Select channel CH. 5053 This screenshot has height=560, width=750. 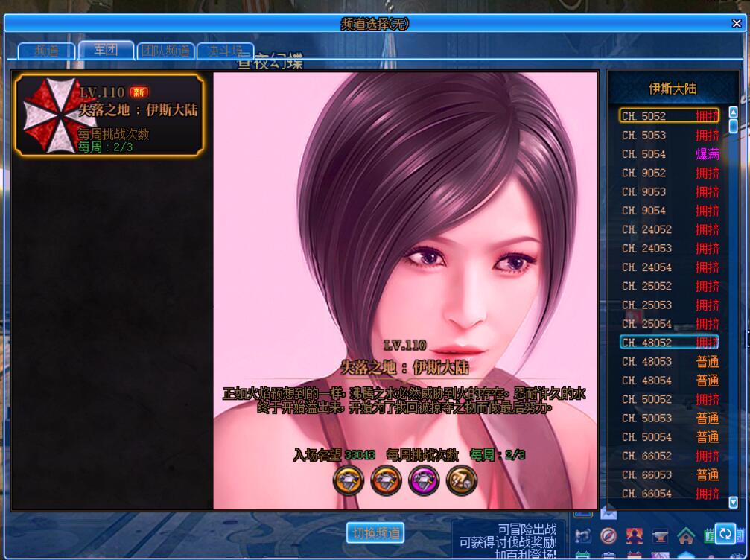point(669,135)
